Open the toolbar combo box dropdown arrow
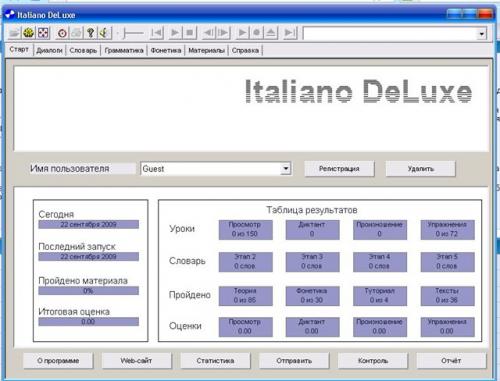This screenshot has height=381, width=500. tap(481, 34)
